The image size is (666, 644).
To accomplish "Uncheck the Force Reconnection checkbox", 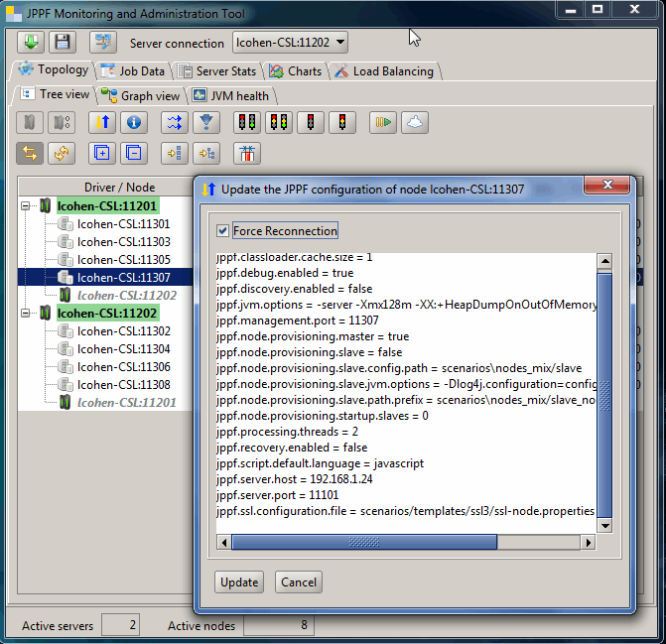I will coord(222,231).
